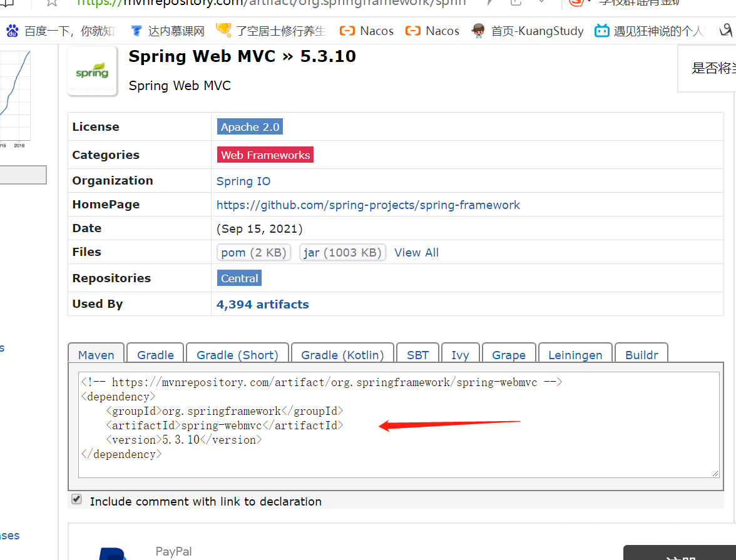Open the Ivy tab

(x=461, y=355)
